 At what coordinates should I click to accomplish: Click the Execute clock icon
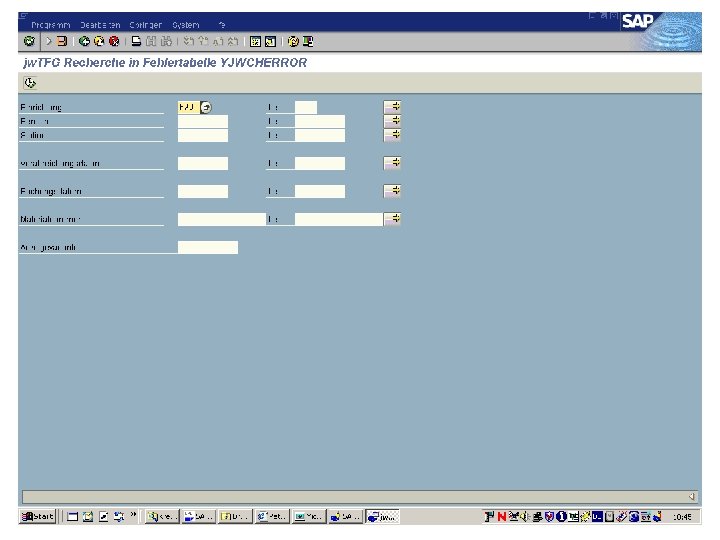tap(30, 83)
